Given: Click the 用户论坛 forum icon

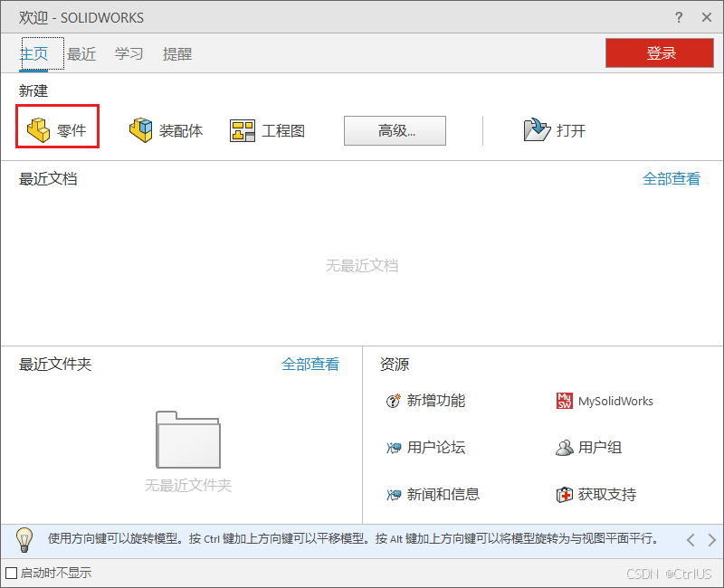Looking at the screenshot, I should coord(394,448).
